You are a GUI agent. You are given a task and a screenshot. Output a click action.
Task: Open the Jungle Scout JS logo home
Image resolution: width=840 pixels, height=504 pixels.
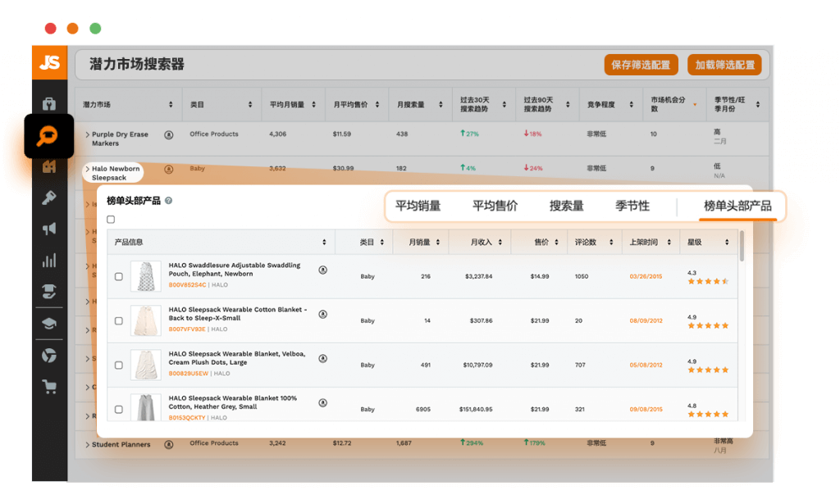click(49, 62)
